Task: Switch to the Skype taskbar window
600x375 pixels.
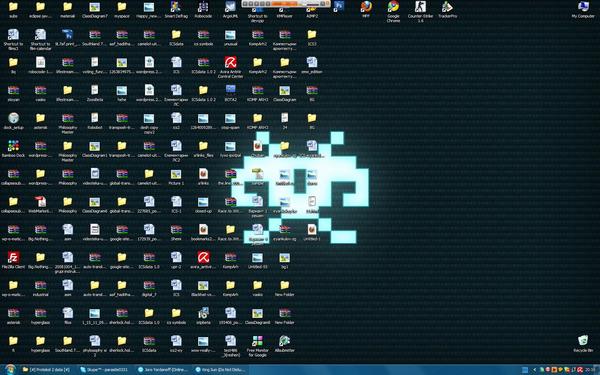Action: coord(104,370)
